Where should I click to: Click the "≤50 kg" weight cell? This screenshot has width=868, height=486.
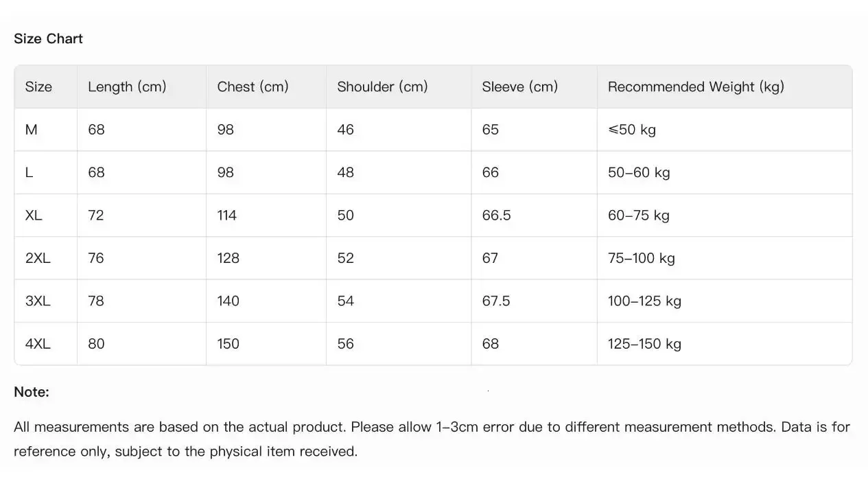pos(631,130)
